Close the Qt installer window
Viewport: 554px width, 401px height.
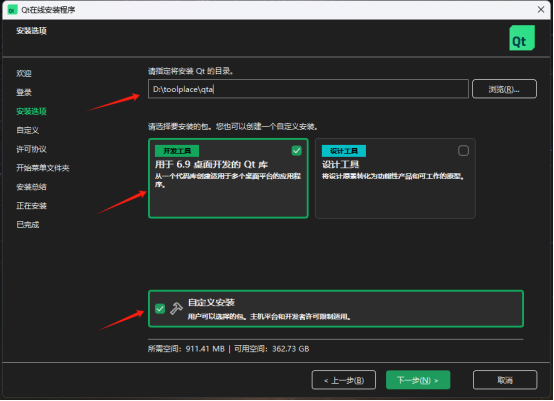pos(541,10)
